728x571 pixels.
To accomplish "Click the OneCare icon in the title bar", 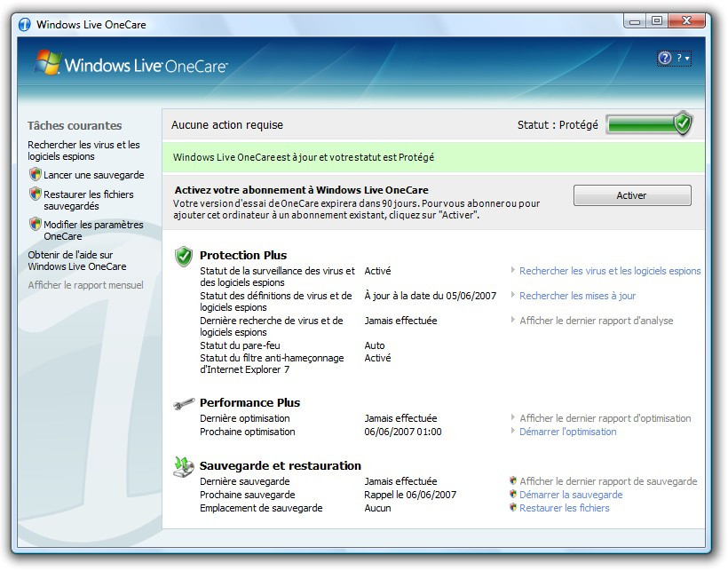I will (x=25, y=24).
